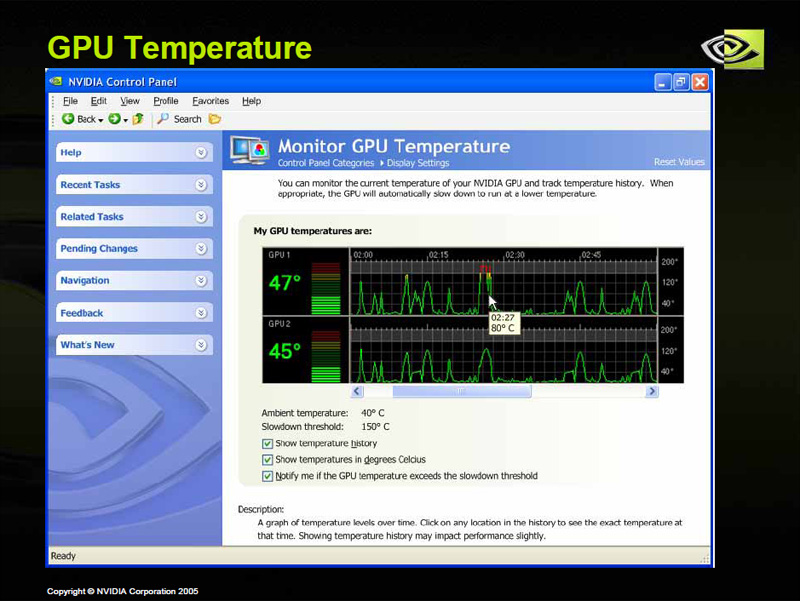This screenshot has width=800, height=601.
Task: Click the Back toolbar label
Action: 86,119
